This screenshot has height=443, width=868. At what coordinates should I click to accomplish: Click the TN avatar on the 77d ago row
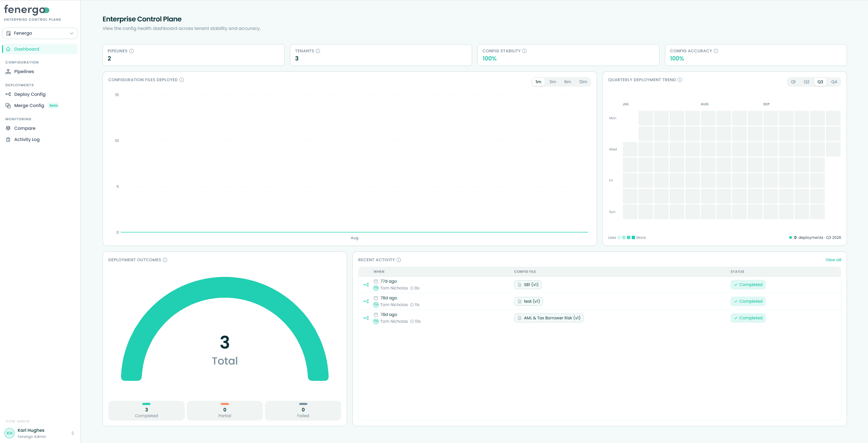coord(376,288)
